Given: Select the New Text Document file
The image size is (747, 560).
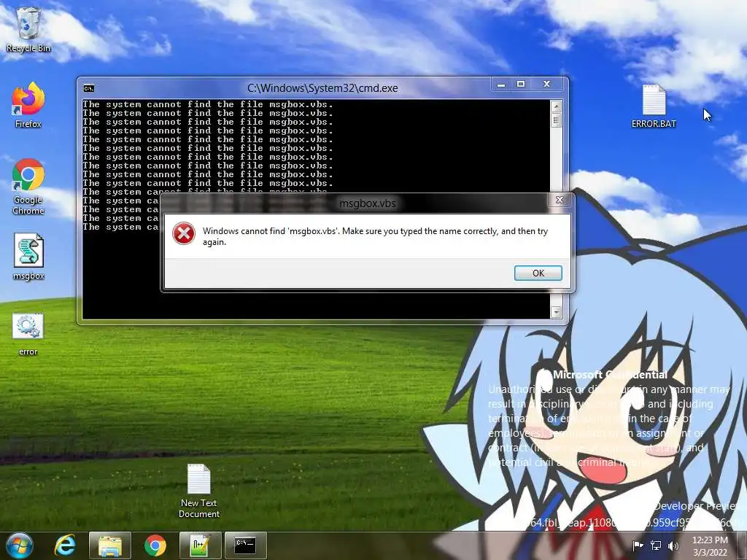Looking at the screenshot, I should point(199,491).
